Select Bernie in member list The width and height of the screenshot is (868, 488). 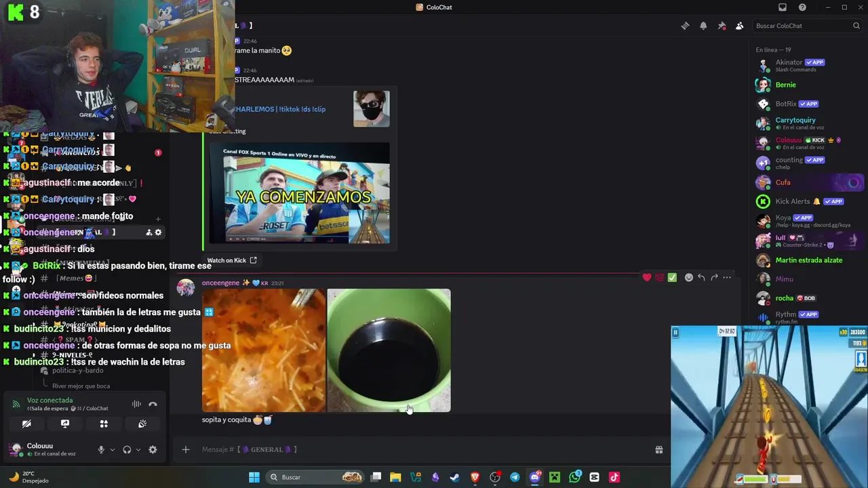(x=807, y=85)
